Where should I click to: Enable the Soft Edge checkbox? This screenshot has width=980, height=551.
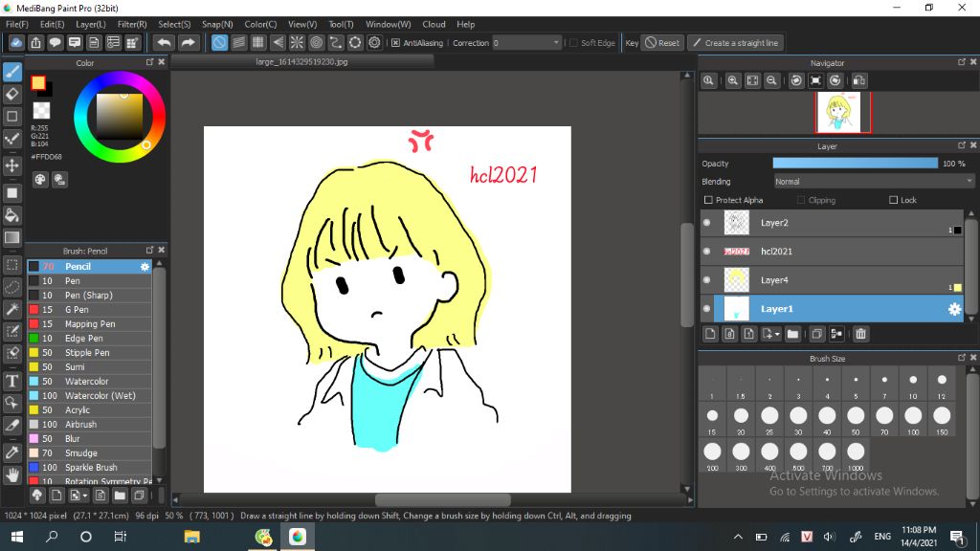pyautogui.click(x=573, y=43)
